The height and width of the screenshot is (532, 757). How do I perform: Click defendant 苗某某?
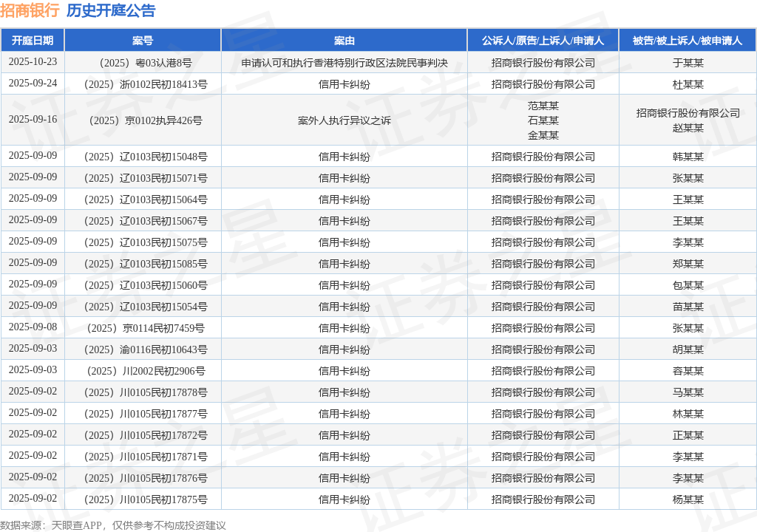point(688,307)
